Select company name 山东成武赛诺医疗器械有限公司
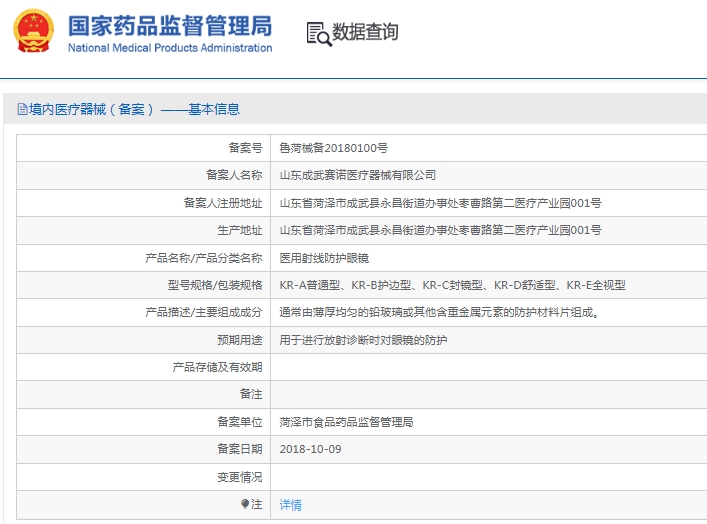This screenshot has height=524, width=707. [358, 175]
